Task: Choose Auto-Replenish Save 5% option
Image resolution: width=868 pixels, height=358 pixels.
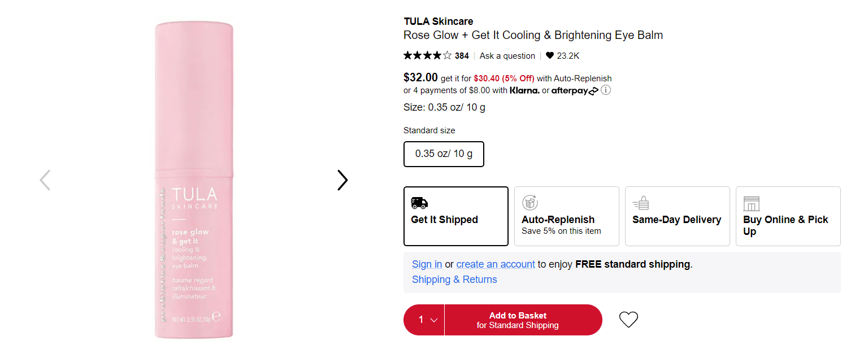Action: 566,225
